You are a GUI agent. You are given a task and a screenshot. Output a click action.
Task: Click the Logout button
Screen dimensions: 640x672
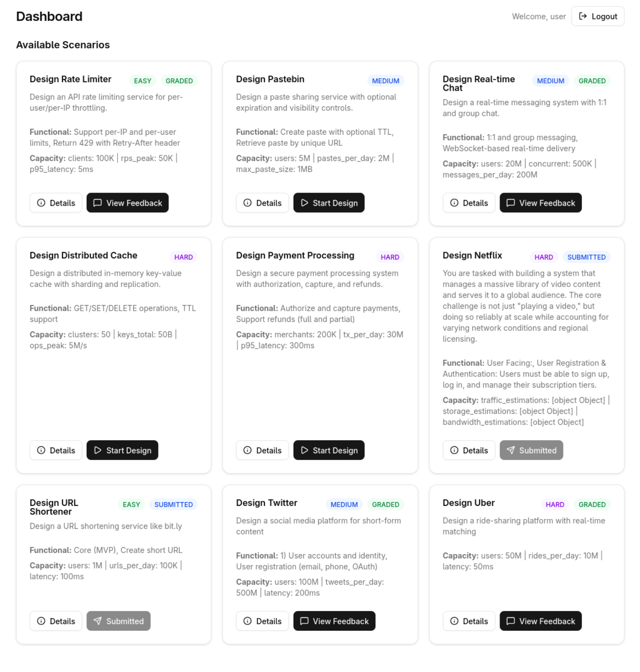598,16
